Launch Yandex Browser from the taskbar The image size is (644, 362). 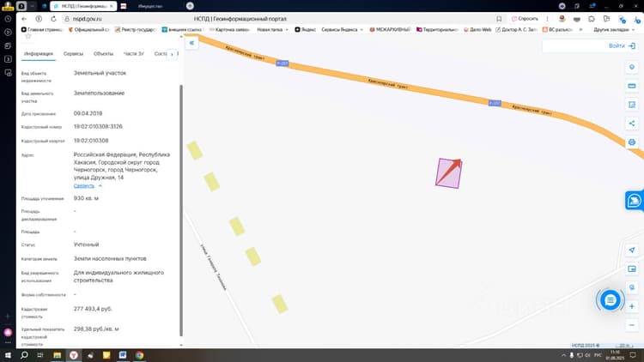[74, 355]
